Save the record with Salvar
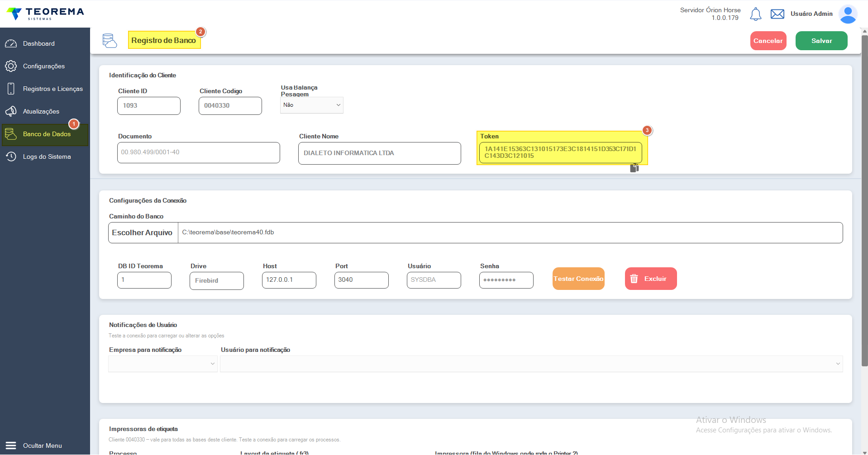 point(821,41)
